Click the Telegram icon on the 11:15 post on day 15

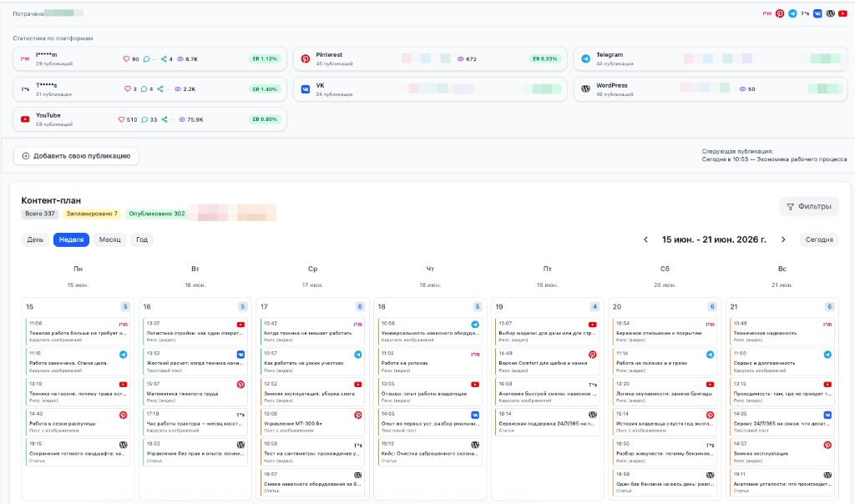(x=124, y=355)
